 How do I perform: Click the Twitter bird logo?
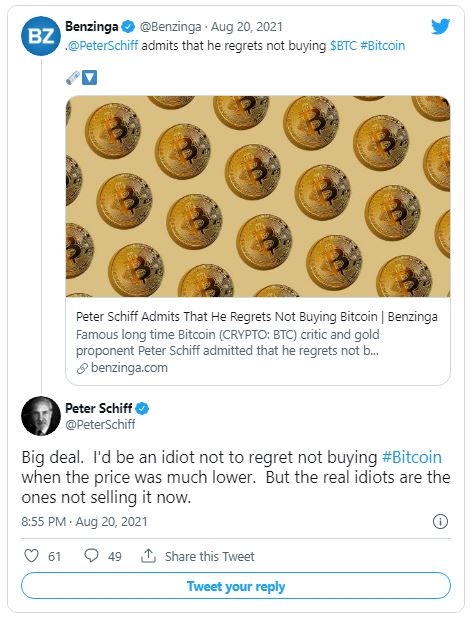pos(440,27)
